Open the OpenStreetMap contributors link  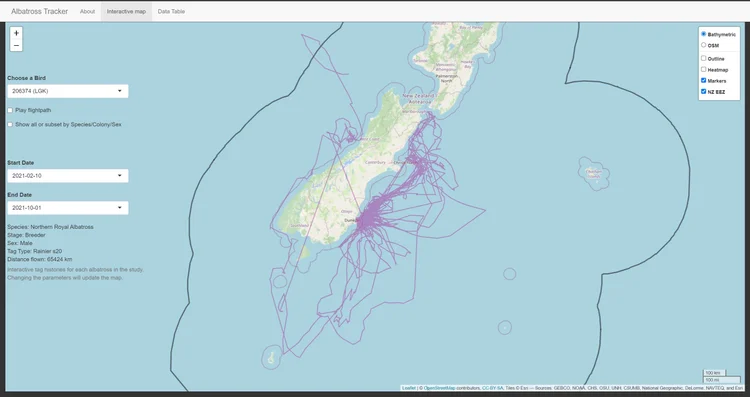pos(439,388)
